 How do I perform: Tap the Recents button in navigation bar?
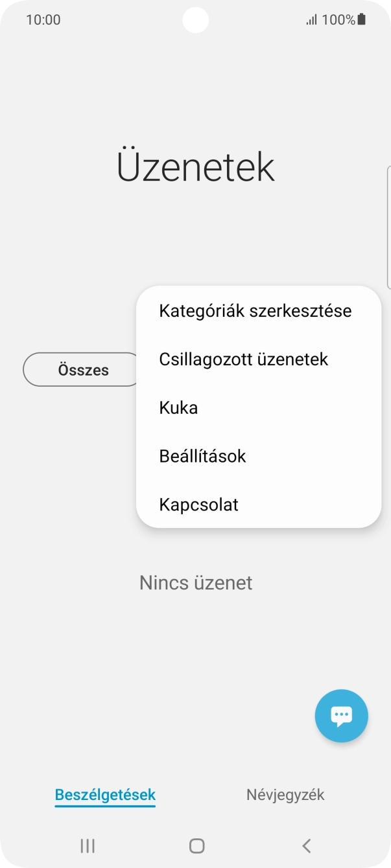(x=86, y=845)
